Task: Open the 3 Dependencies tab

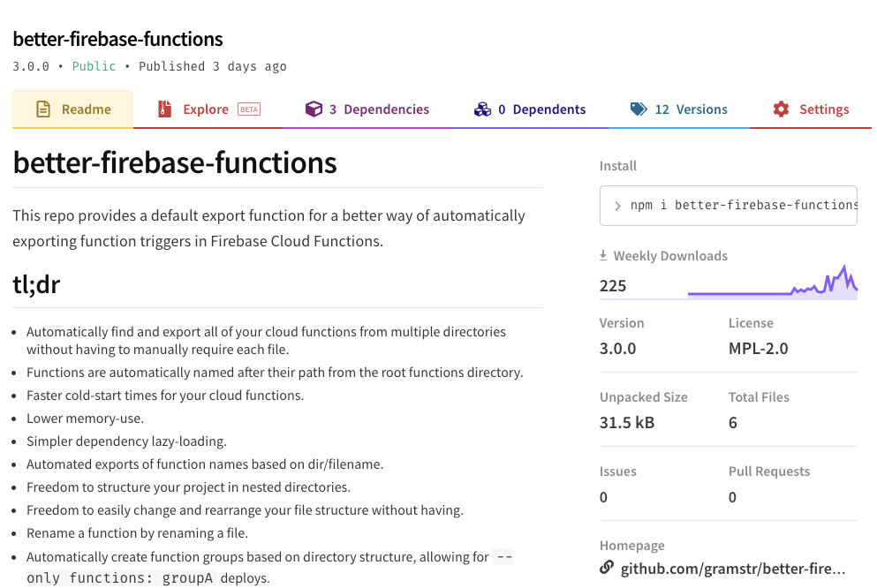Action: (x=379, y=109)
